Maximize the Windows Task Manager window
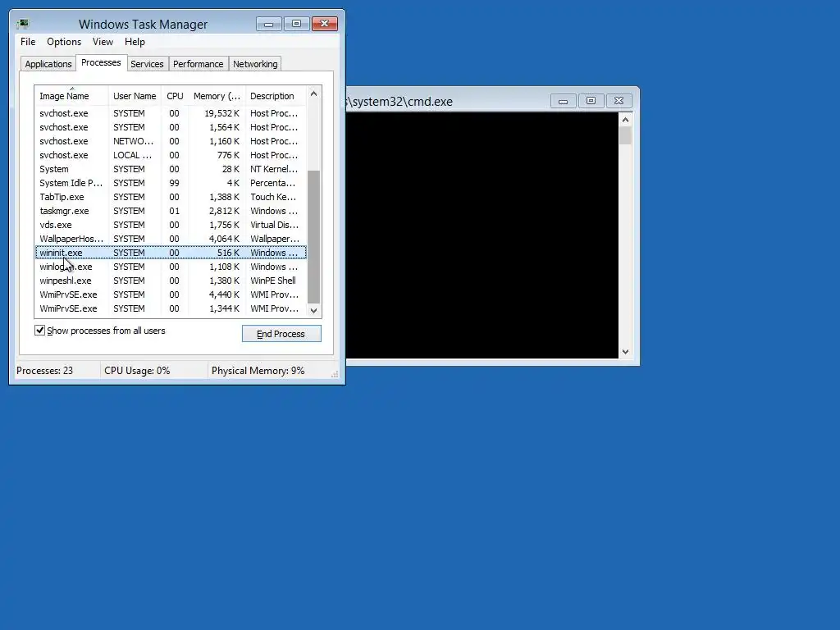This screenshot has width=840, height=630. tap(296, 24)
